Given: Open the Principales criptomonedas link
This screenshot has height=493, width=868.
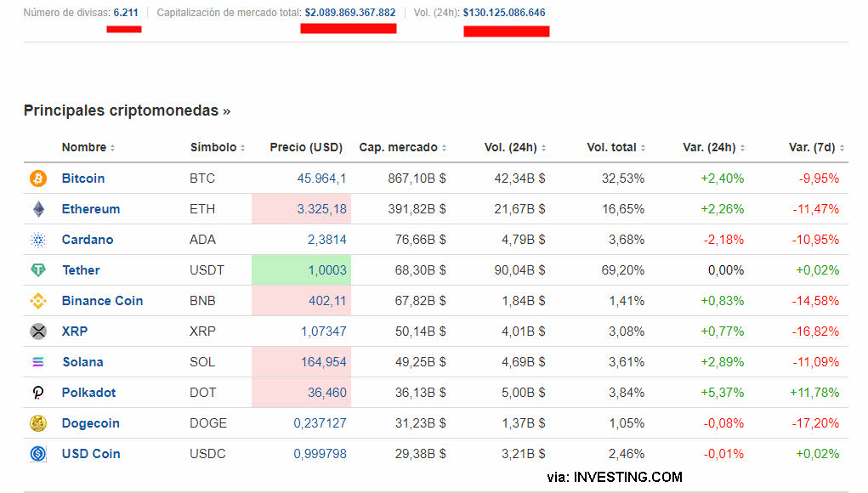Looking at the screenshot, I should (127, 111).
